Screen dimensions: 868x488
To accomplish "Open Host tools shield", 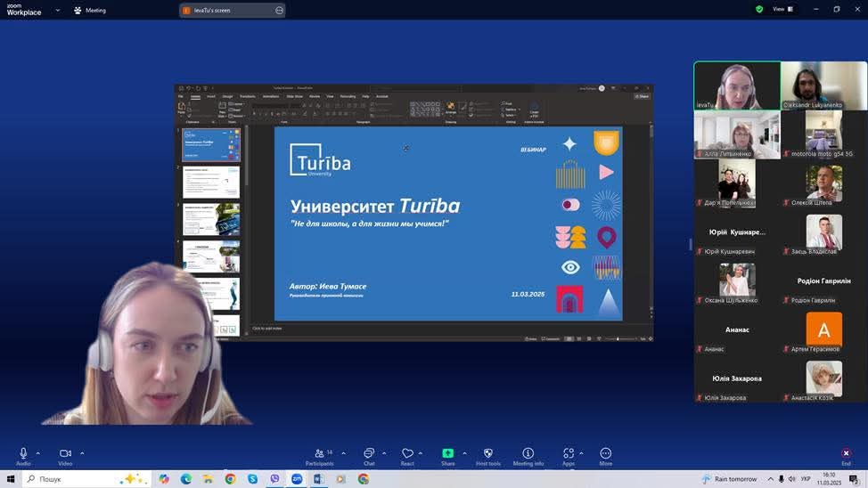I will pyautogui.click(x=488, y=456).
